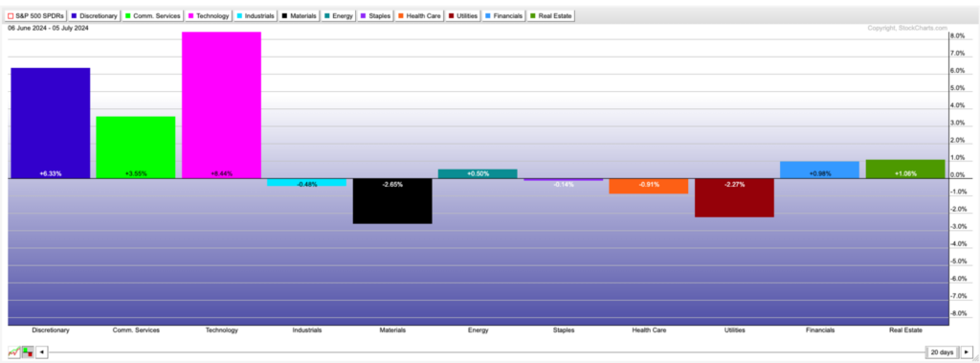Click the Real Estate x-axis label
The image size is (980, 363).
coord(905,330)
